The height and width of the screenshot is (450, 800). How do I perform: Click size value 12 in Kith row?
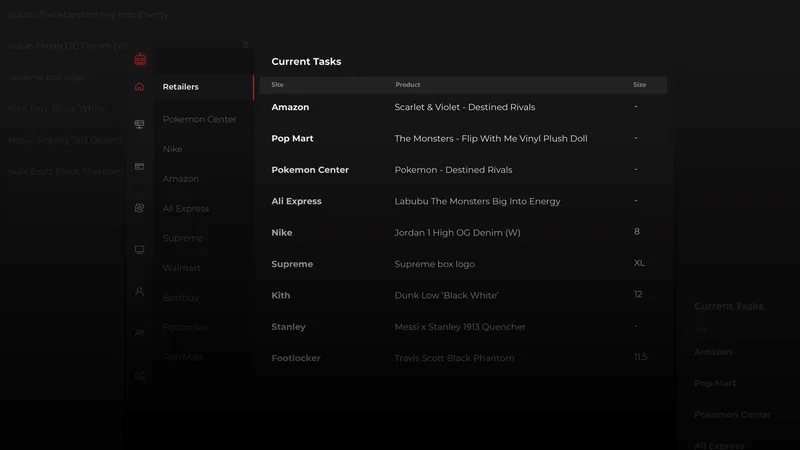pos(638,294)
